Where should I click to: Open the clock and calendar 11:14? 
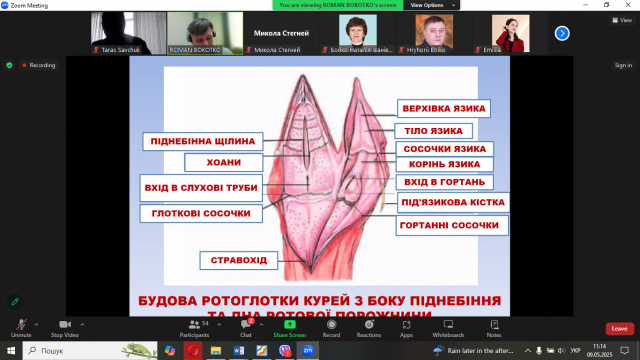click(x=600, y=351)
